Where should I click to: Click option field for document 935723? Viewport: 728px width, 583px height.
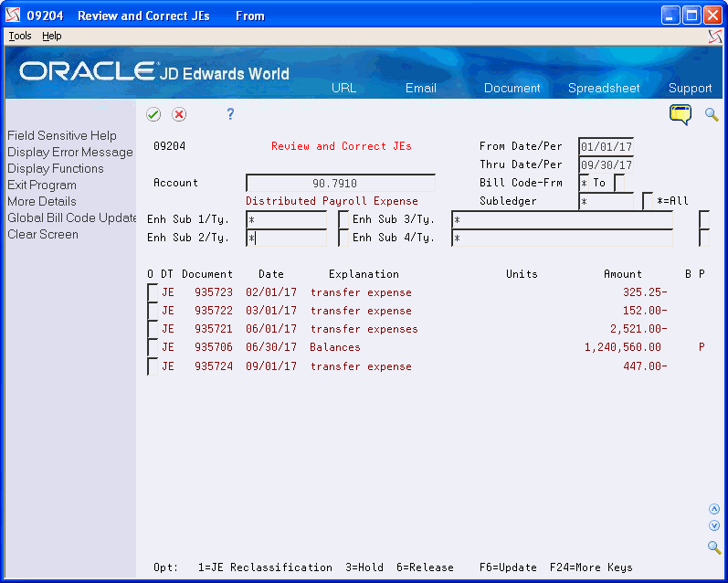tap(153, 292)
